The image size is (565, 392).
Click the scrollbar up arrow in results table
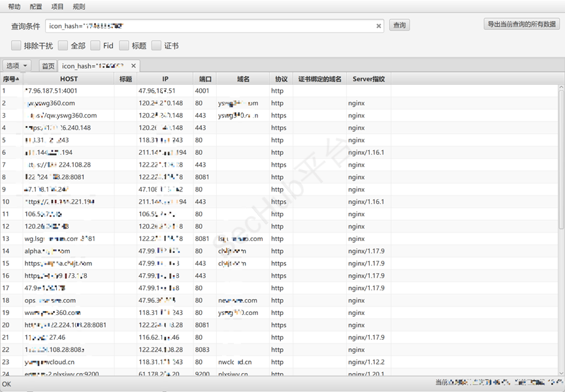(x=561, y=87)
